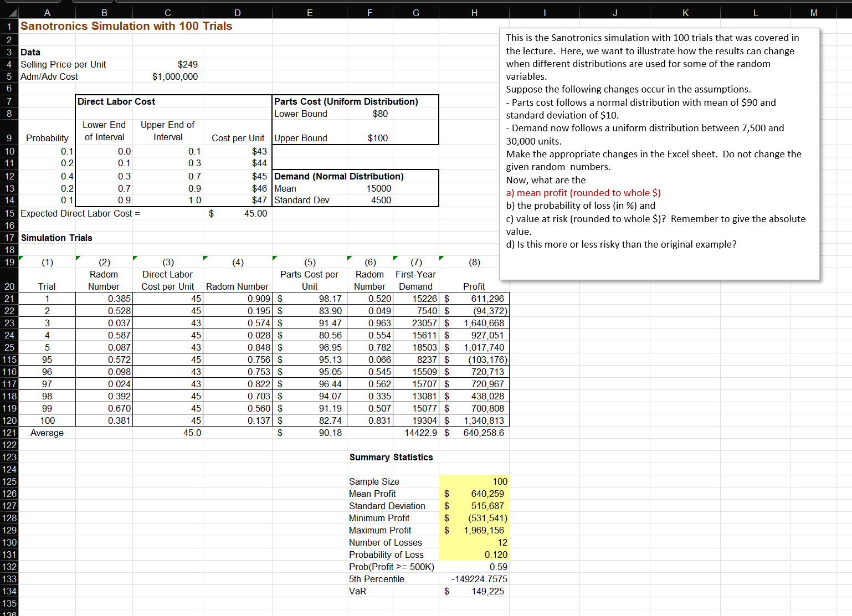Click the comment marker on First-Year Demand header
Image resolution: width=852 pixels, height=616 pixels.
[394, 258]
